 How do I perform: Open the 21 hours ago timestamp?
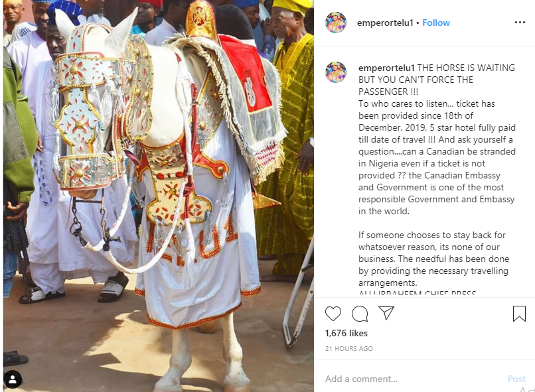click(349, 348)
